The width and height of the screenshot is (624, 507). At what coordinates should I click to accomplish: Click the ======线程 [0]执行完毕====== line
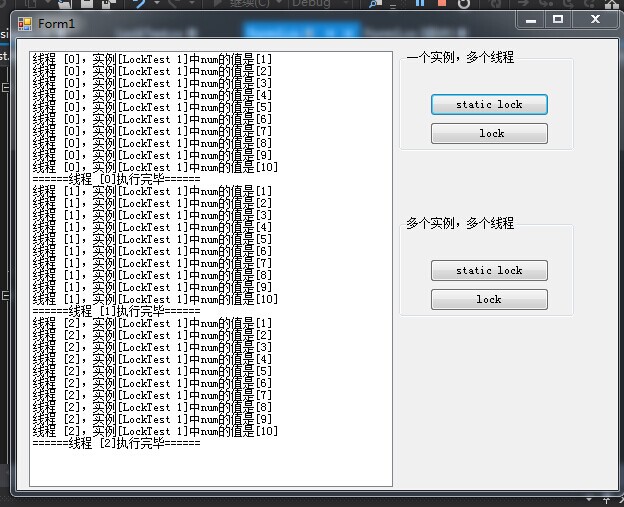[117, 179]
